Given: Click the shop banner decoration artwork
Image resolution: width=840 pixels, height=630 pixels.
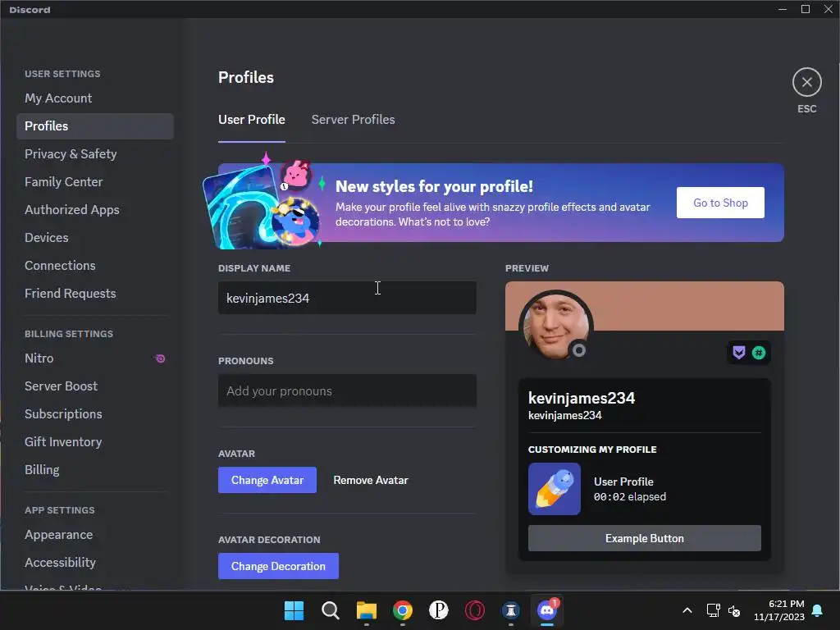Looking at the screenshot, I should [x=263, y=203].
